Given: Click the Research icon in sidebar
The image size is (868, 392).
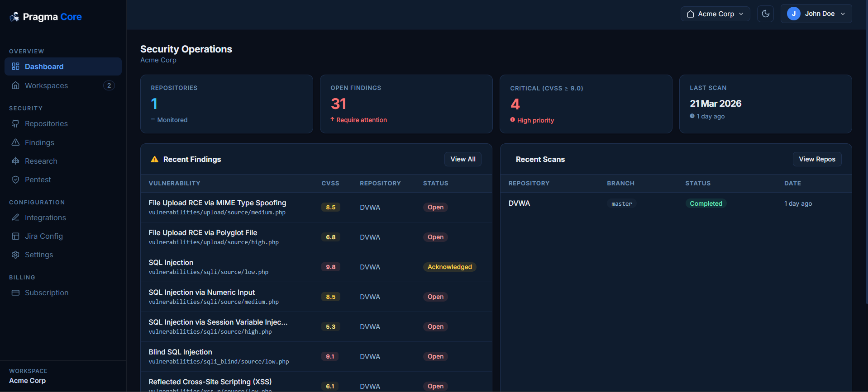Looking at the screenshot, I should pos(15,161).
